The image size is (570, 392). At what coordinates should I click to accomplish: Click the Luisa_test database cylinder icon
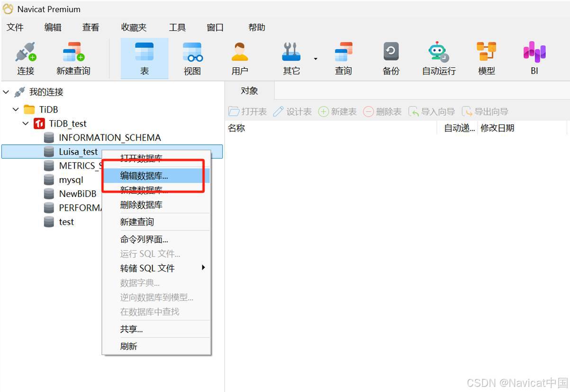(x=49, y=151)
